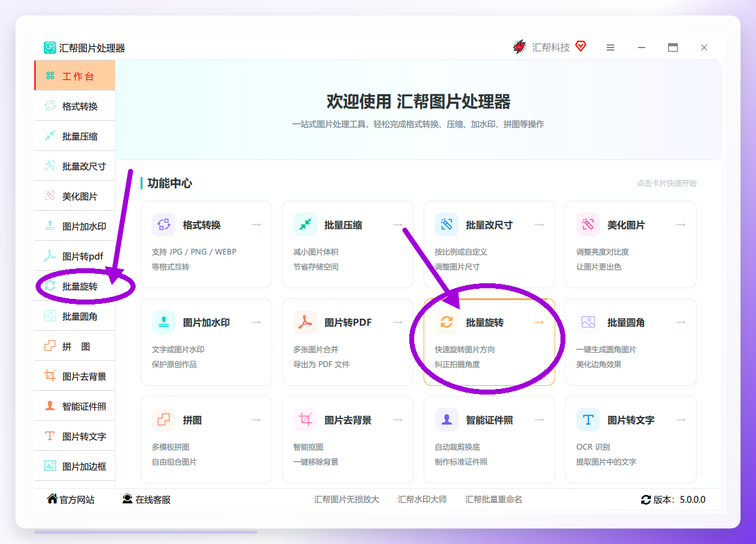Select 格式转换 in the sidebar

pyautogui.click(x=75, y=106)
